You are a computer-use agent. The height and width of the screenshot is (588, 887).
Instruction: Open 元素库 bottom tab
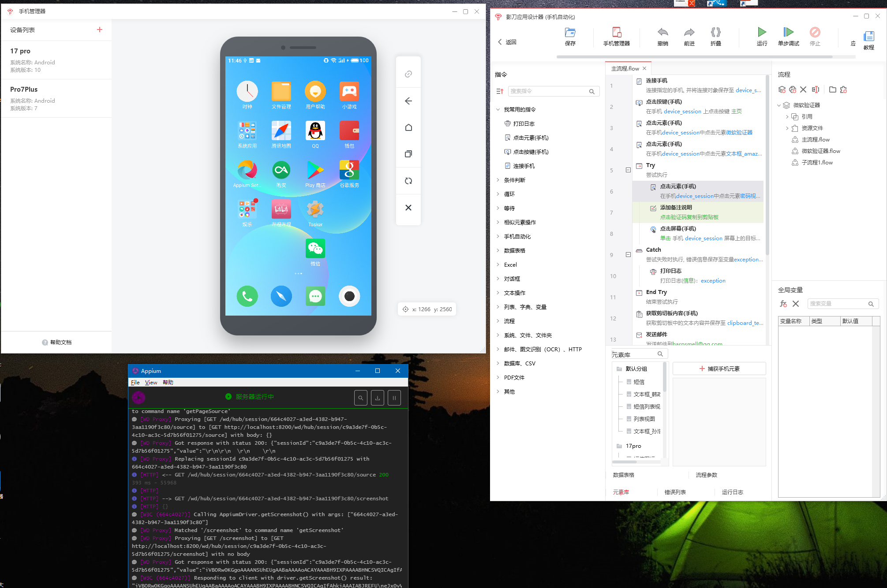[x=621, y=492]
